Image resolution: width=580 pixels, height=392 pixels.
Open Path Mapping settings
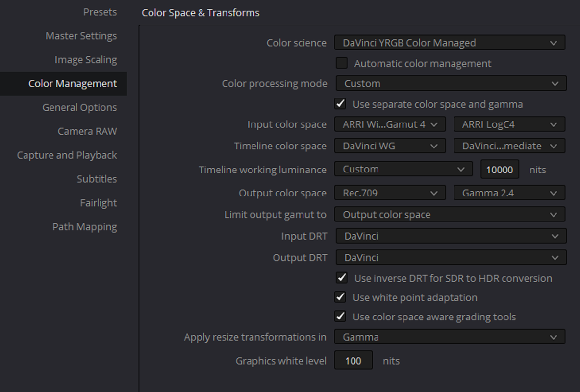coord(85,227)
